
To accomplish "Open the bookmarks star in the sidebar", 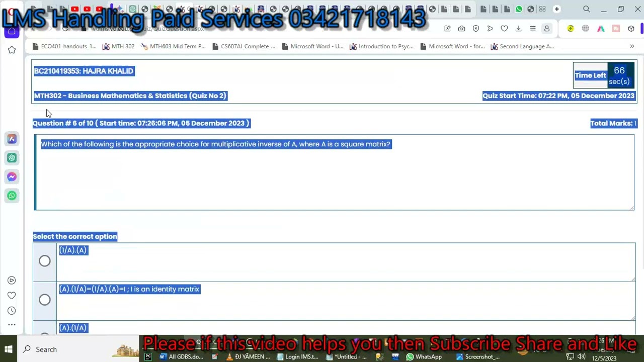I will (x=12, y=50).
